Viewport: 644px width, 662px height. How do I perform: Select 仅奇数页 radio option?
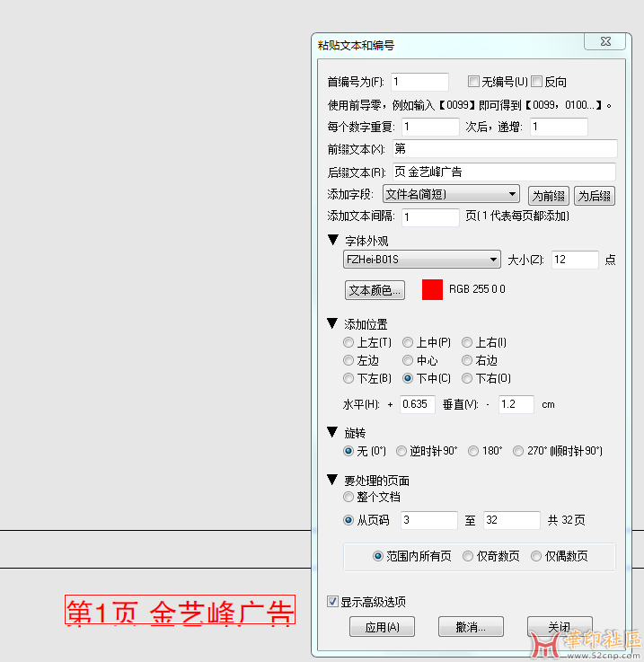(x=468, y=556)
